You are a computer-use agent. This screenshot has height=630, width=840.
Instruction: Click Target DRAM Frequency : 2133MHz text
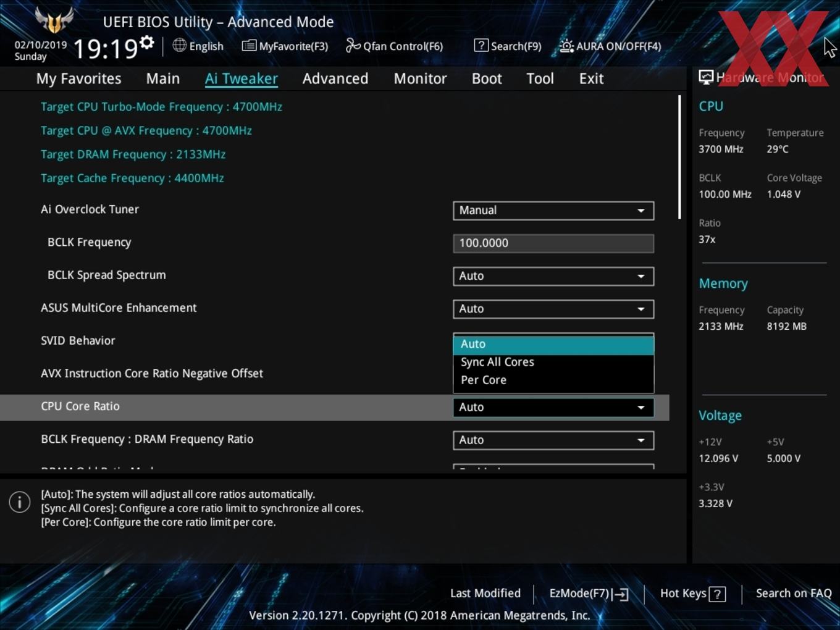(133, 154)
